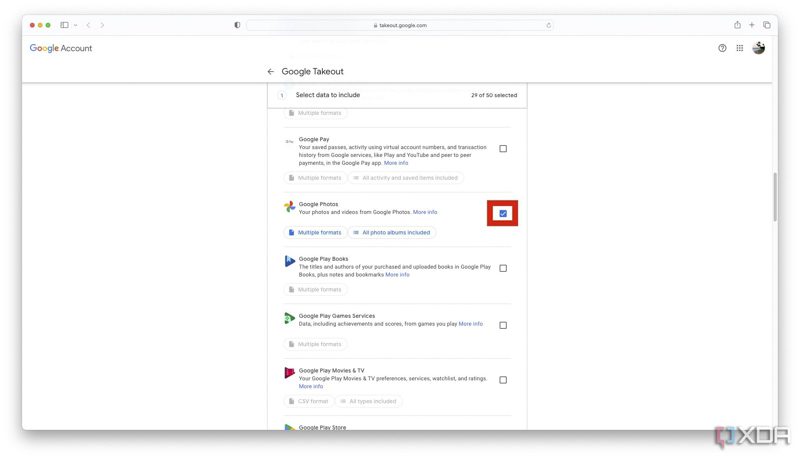Click the Safari address bar
Screen dimensions: 800x459
point(399,25)
